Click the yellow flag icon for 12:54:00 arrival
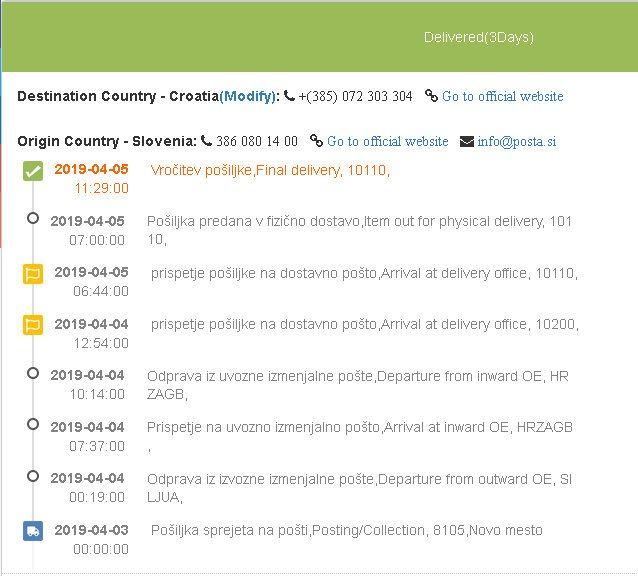Image resolution: width=638 pixels, height=576 pixels. (x=33, y=325)
